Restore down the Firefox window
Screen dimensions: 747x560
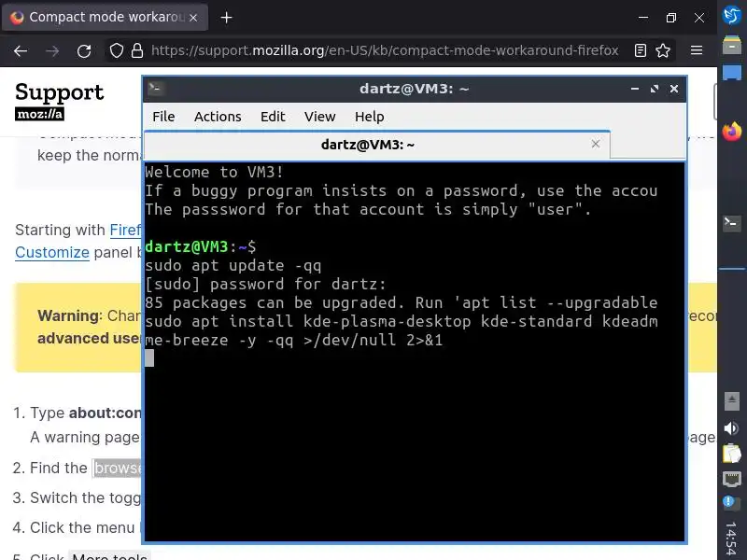click(670, 18)
